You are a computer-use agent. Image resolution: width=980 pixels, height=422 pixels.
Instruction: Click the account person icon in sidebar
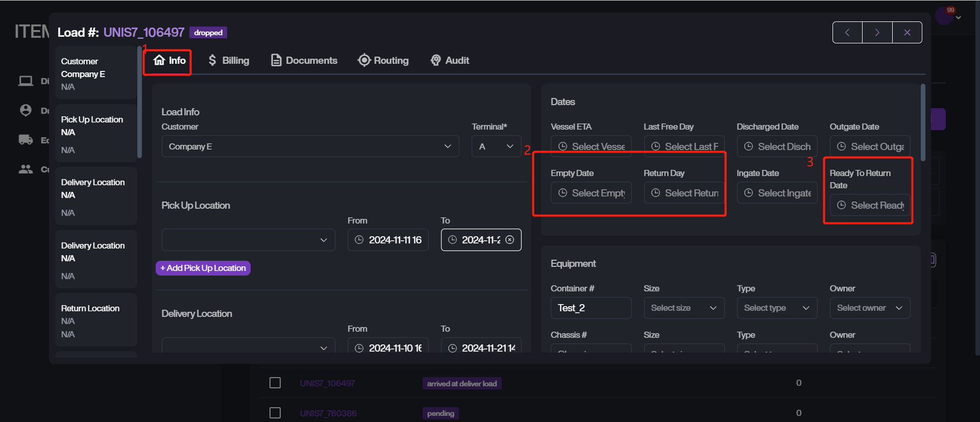point(26,110)
